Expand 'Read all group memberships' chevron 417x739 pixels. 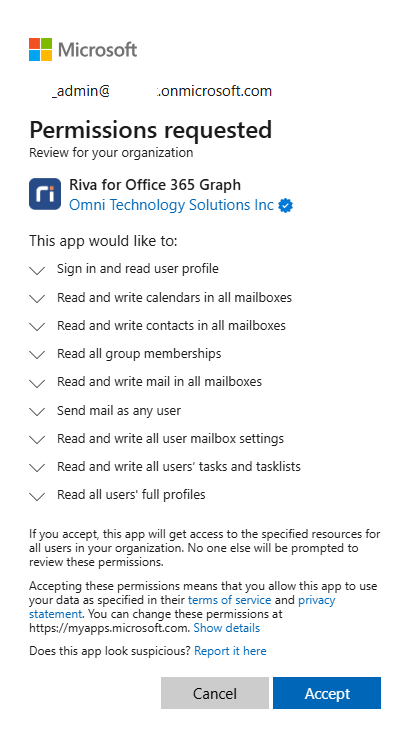click(x=37, y=355)
